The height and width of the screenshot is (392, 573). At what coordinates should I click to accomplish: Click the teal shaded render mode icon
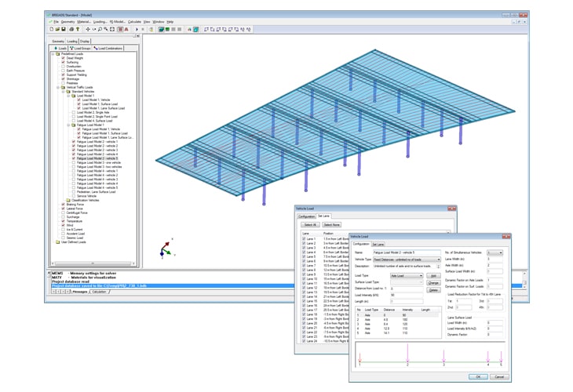point(161,29)
